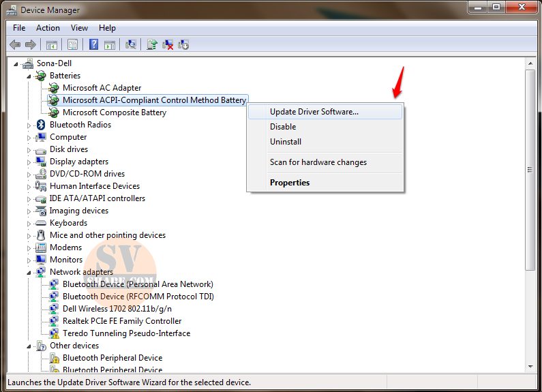Click the blue Help question mark icon
Screen dimensions: 542x392
[93, 45]
